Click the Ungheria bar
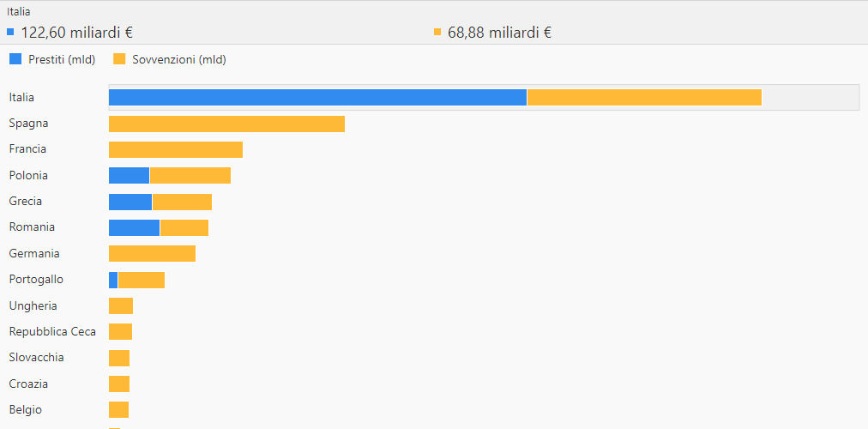This screenshot has height=429, width=868. (121, 306)
